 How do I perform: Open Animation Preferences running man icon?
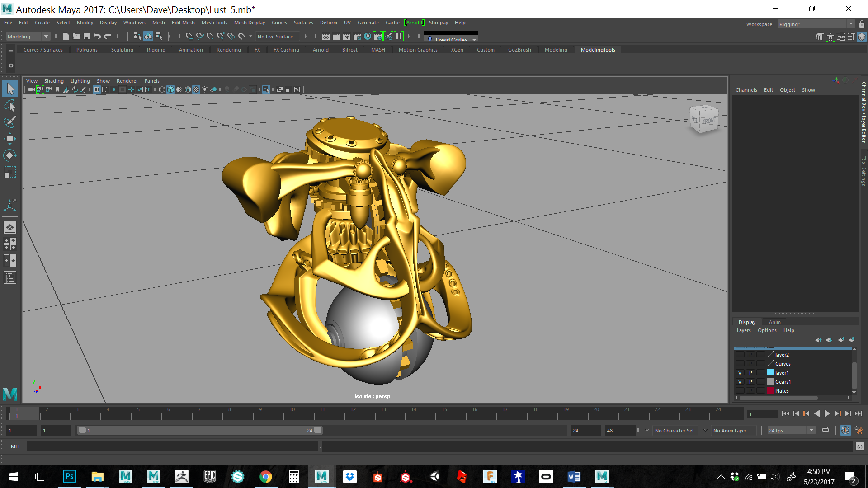(x=859, y=431)
